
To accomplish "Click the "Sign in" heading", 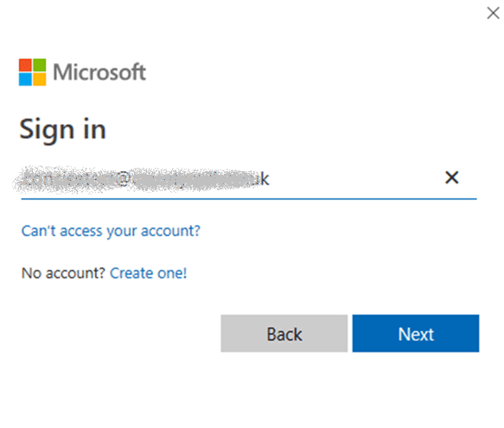I will click(63, 130).
